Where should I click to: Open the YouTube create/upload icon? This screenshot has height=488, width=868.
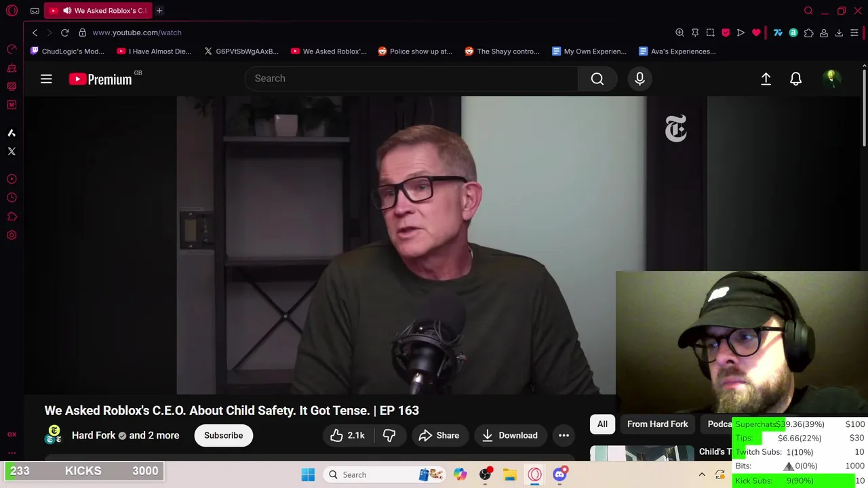click(766, 79)
